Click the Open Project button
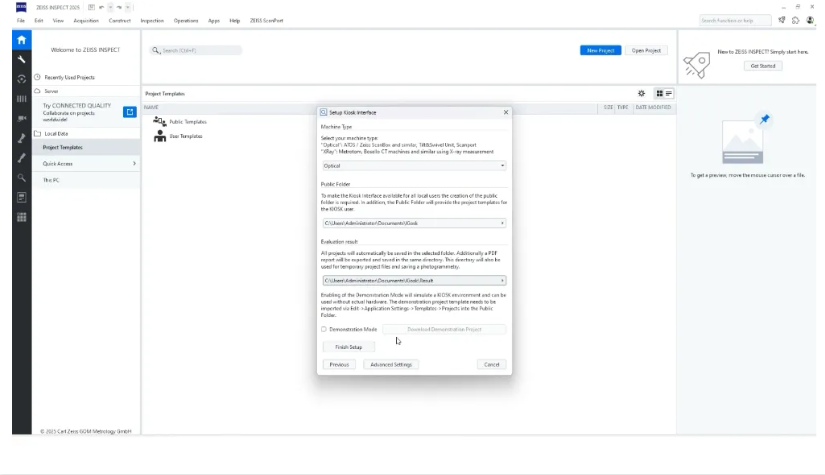Image resolution: width=825 pixels, height=475 pixels. coord(646,50)
